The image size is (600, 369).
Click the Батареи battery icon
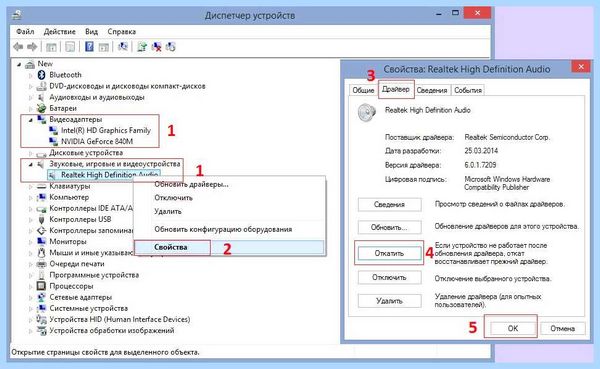(41, 108)
